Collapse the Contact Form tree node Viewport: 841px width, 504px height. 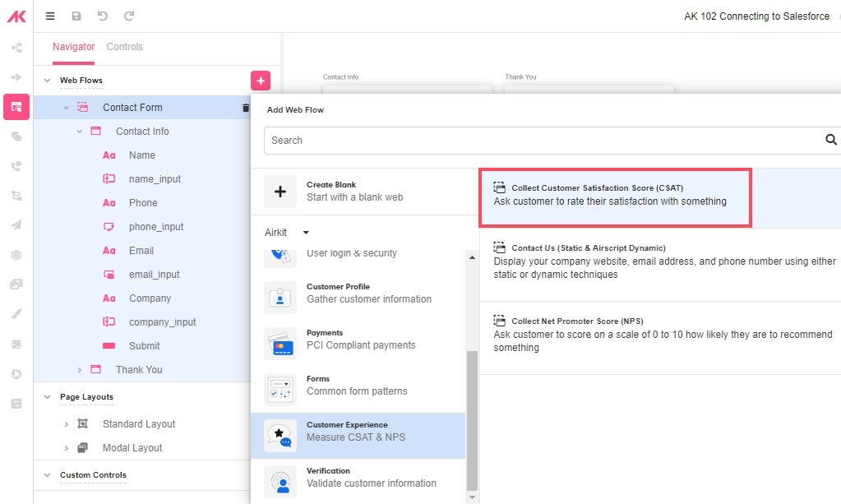tap(67, 108)
